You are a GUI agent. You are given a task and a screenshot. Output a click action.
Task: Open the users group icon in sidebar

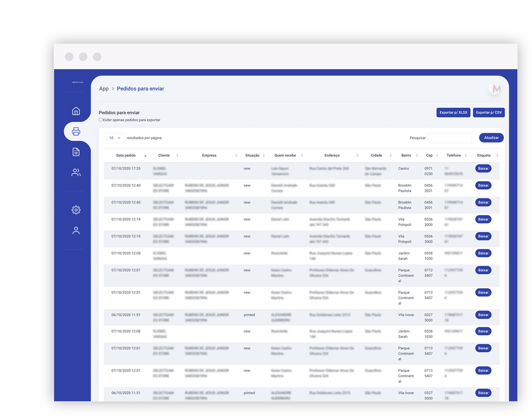[x=76, y=172]
